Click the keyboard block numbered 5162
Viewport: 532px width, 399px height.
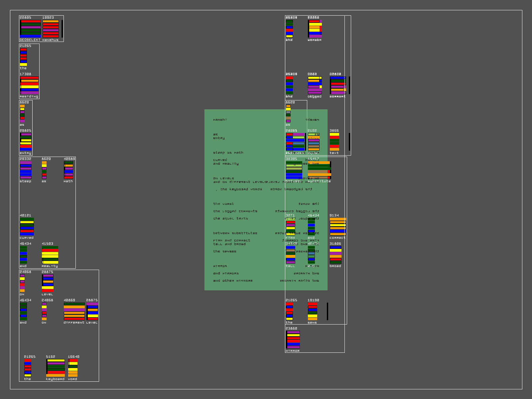pos(56,368)
